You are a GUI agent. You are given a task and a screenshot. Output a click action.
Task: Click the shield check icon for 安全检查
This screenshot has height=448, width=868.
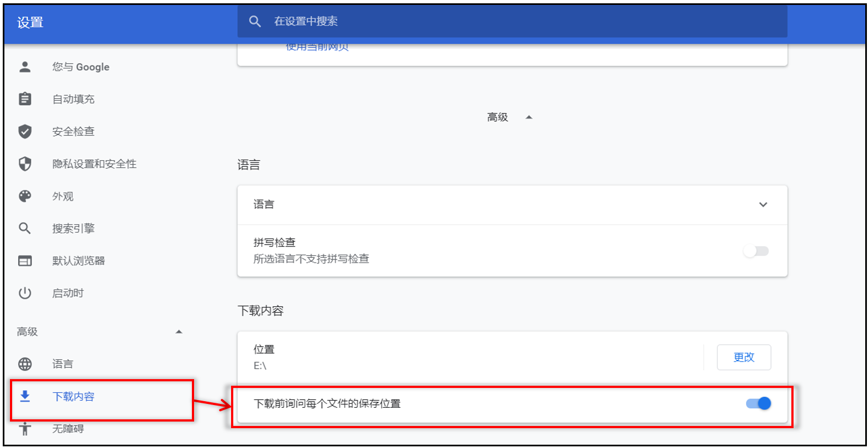[x=25, y=131]
